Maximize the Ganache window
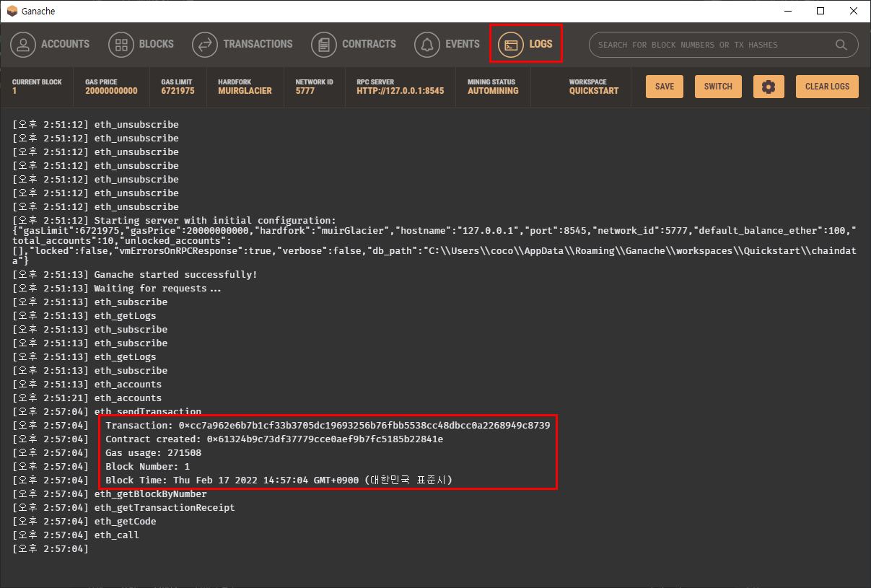 (x=820, y=11)
